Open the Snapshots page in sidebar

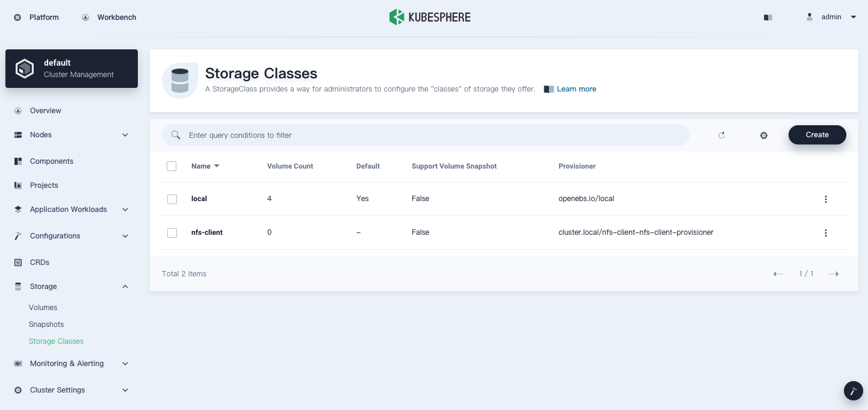pos(46,324)
